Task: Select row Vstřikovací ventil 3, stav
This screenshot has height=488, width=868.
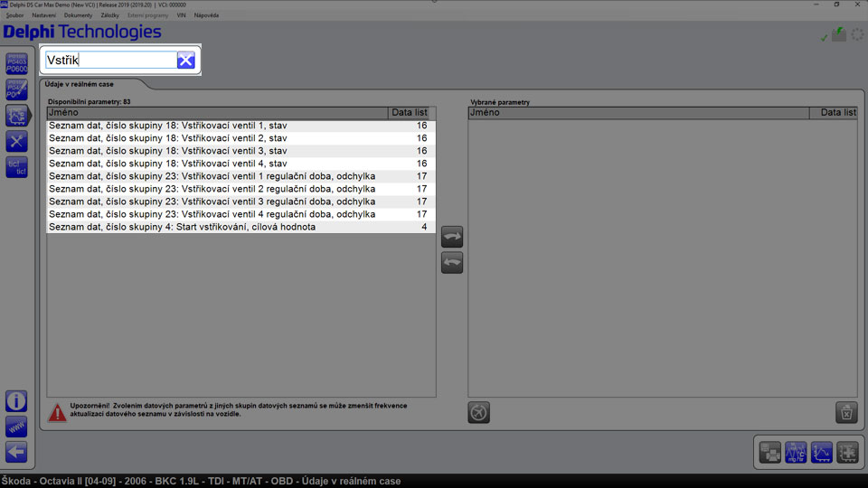Action: (x=241, y=151)
